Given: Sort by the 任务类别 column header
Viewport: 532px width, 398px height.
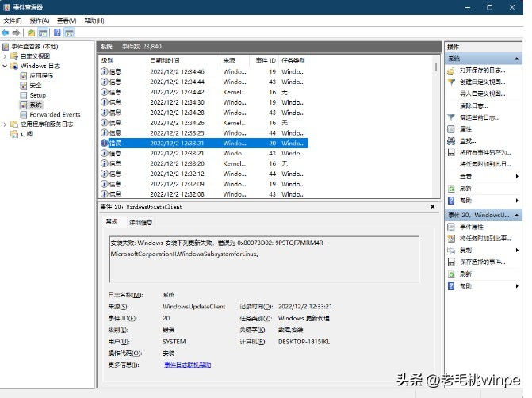Looking at the screenshot, I should point(293,61).
